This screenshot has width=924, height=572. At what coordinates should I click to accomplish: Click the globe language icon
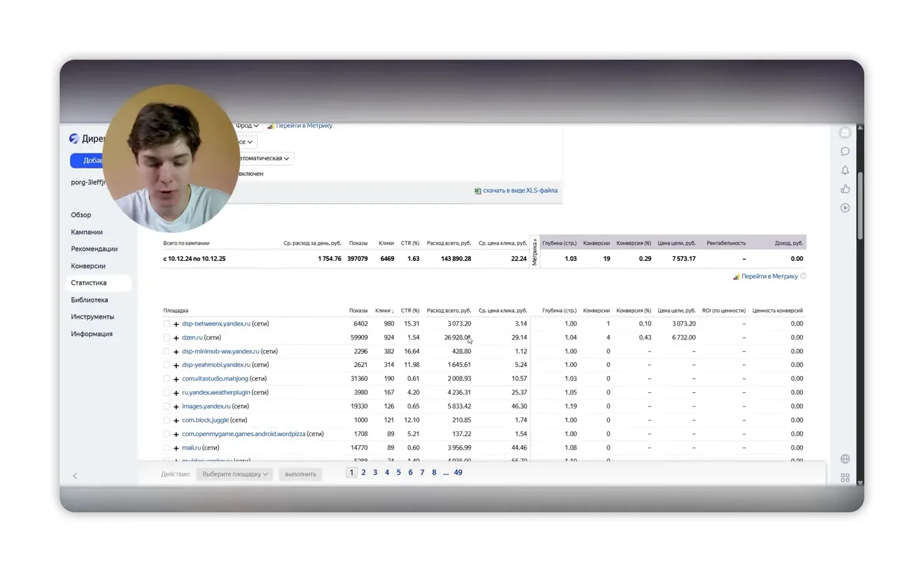tap(845, 459)
